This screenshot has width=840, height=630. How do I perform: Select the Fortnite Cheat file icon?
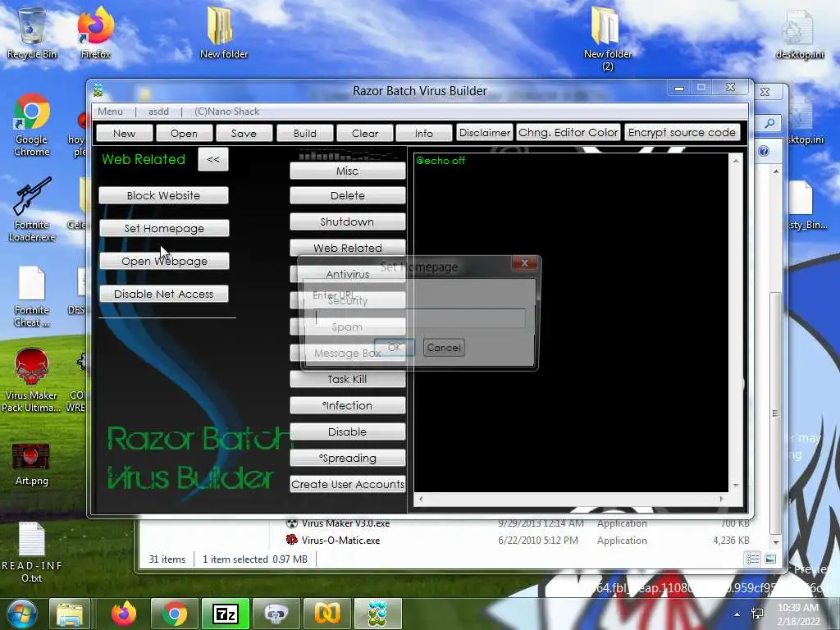[32, 295]
